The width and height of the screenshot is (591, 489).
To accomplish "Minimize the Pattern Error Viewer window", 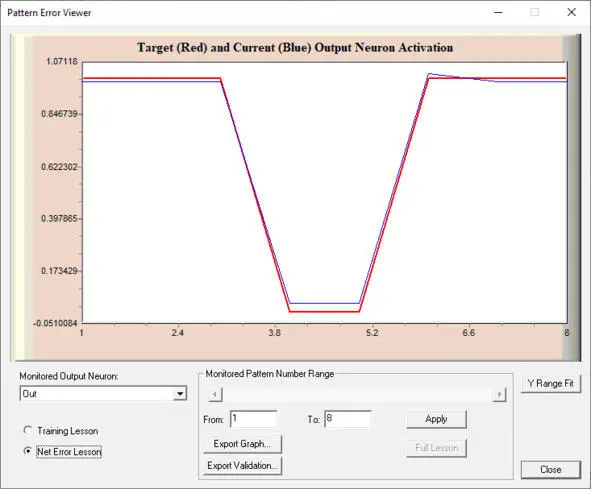I will pyautogui.click(x=499, y=12).
